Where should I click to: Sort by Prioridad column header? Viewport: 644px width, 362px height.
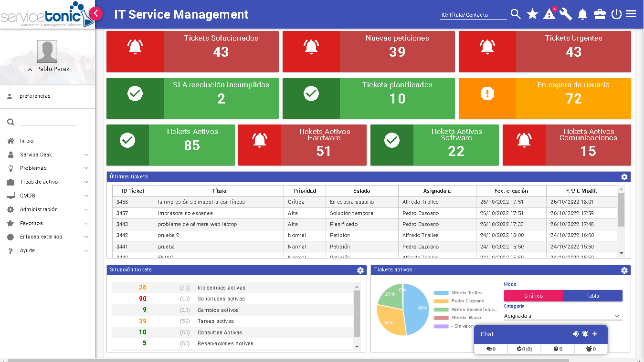[305, 191]
